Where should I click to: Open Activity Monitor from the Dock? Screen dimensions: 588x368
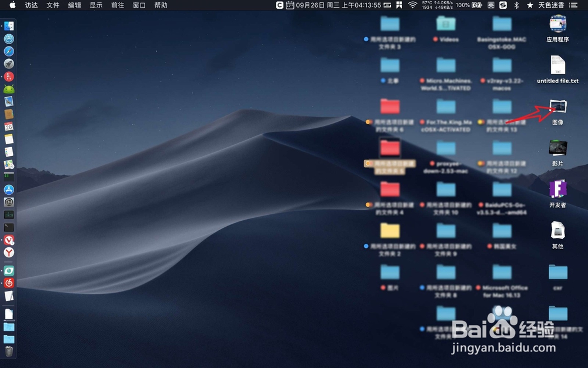pyautogui.click(x=8, y=216)
